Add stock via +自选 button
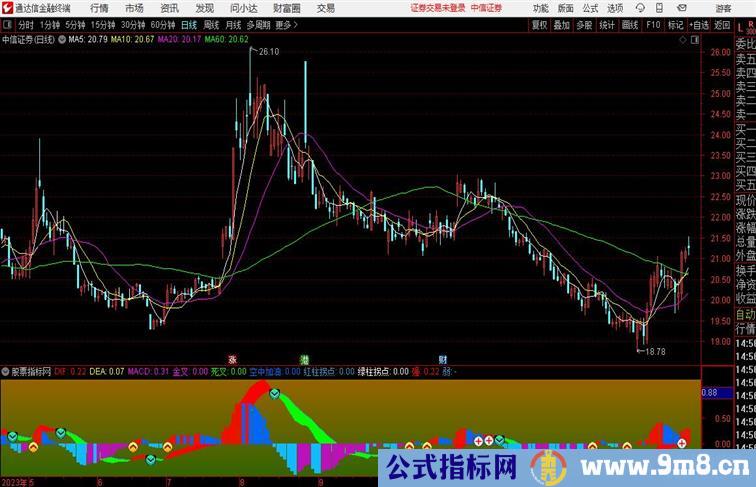 [x=699, y=25]
